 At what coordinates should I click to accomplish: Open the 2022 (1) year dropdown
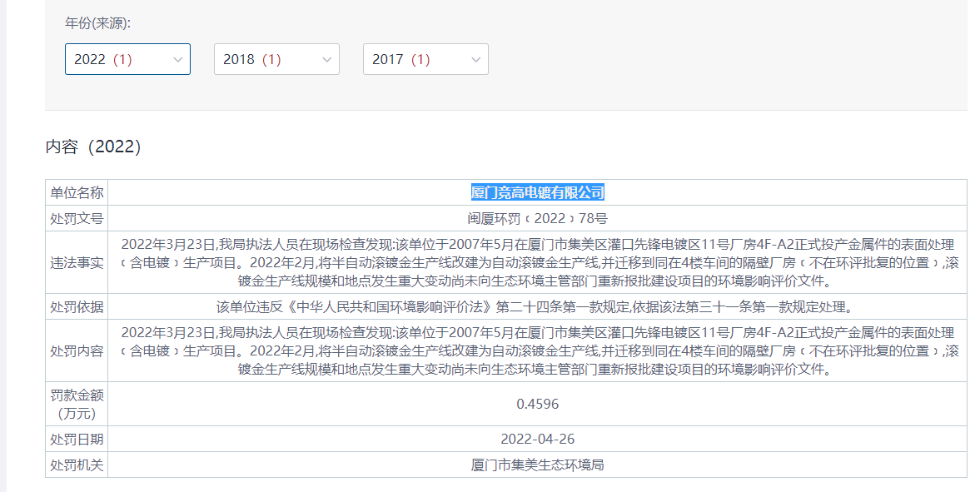pyautogui.click(x=127, y=59)
